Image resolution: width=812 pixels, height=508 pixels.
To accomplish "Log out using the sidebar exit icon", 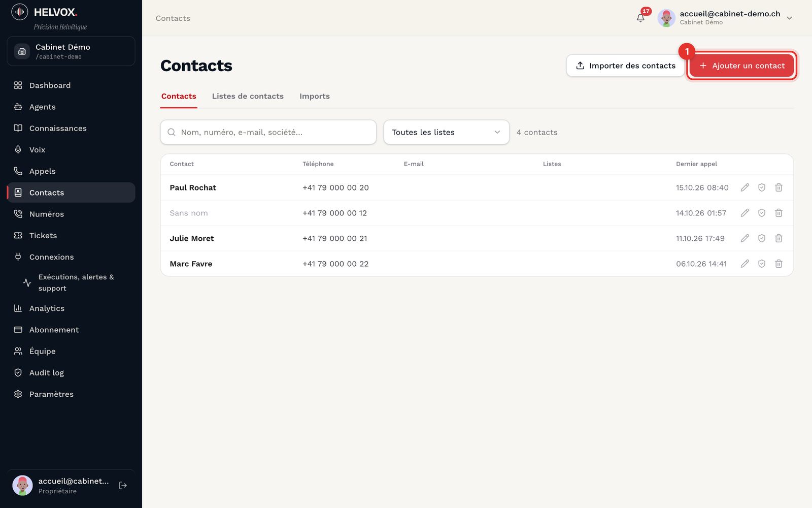I will (123, 486).
